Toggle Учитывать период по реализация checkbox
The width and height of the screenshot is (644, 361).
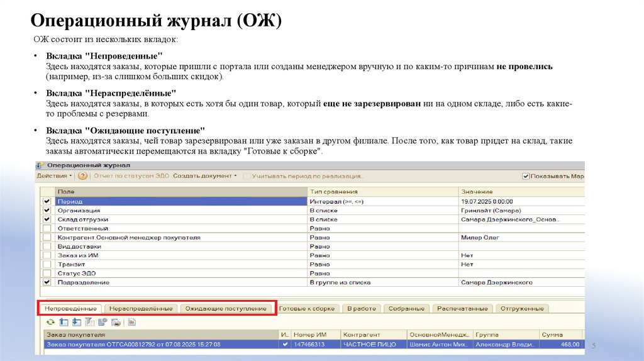coord(247,176)
